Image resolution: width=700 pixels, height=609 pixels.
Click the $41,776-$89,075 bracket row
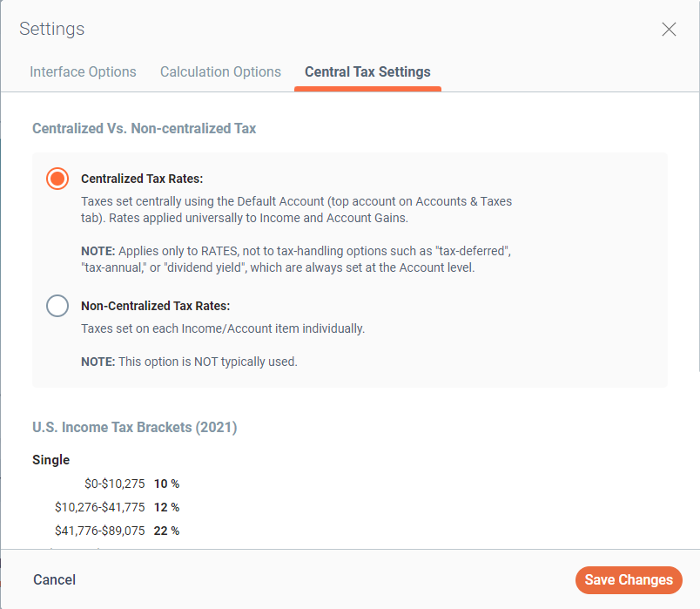pos(99,531)
